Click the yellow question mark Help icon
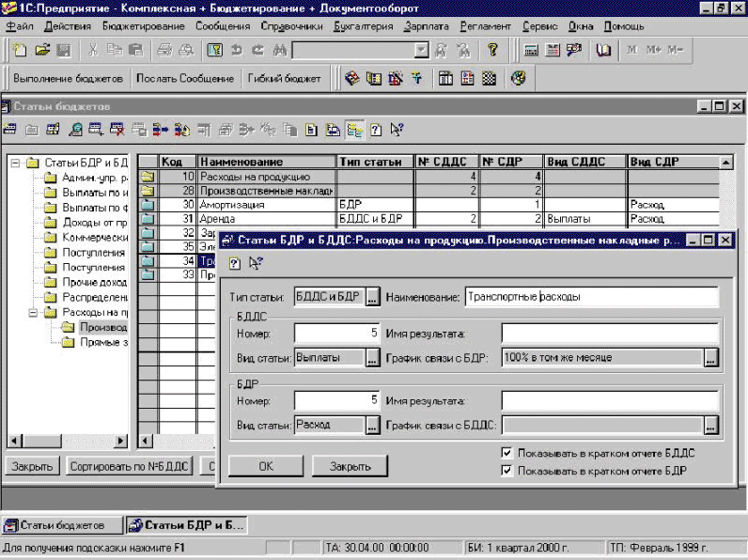The width and height of the screenshot is (748, 560). (492, 50)
